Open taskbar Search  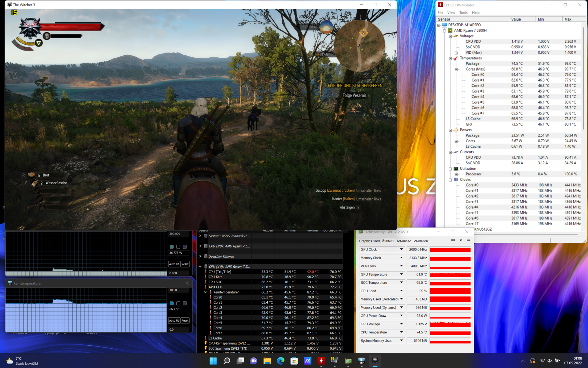227,361
